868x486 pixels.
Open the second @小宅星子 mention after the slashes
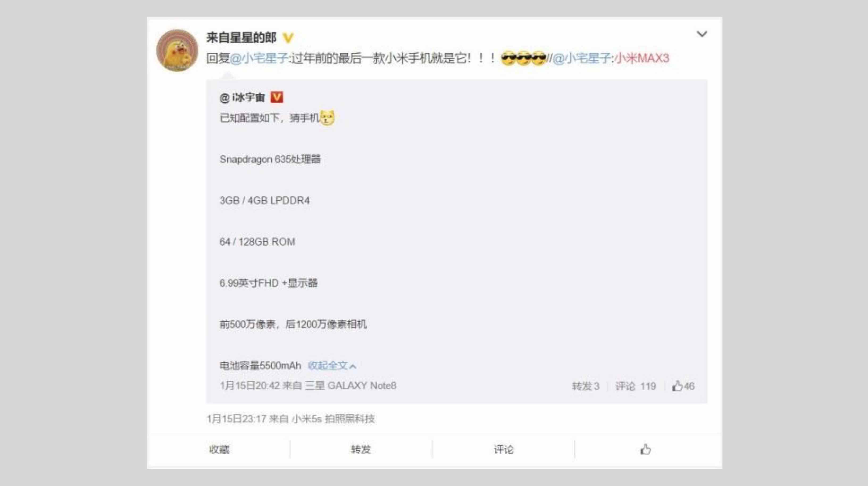tap(582, 58)
